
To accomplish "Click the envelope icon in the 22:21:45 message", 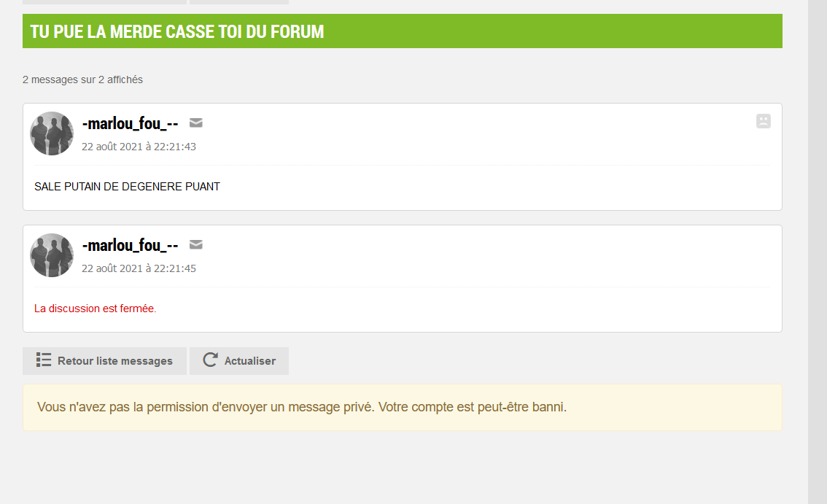I will [195, 245].
